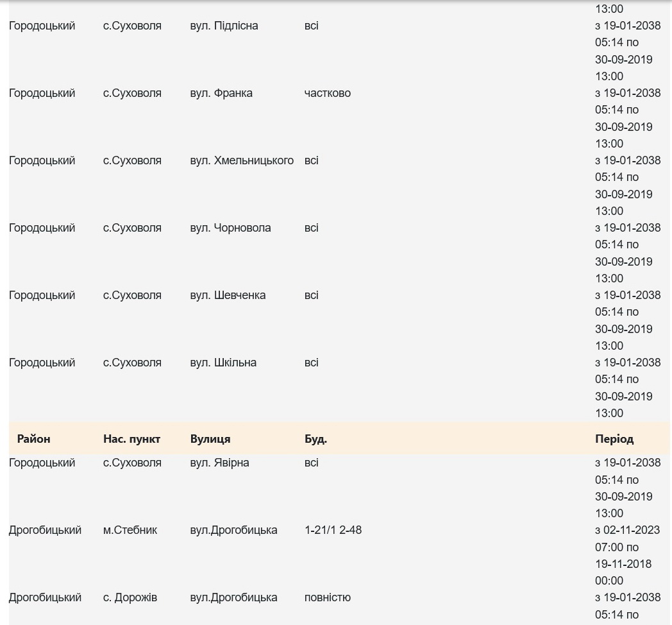Select the м.Стебник settlement cell

pos(130,530)
